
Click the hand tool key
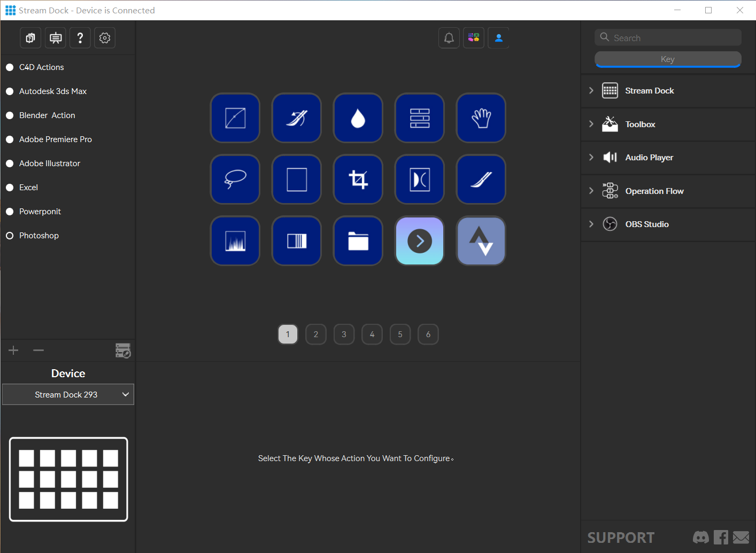(x=481, y=118)
